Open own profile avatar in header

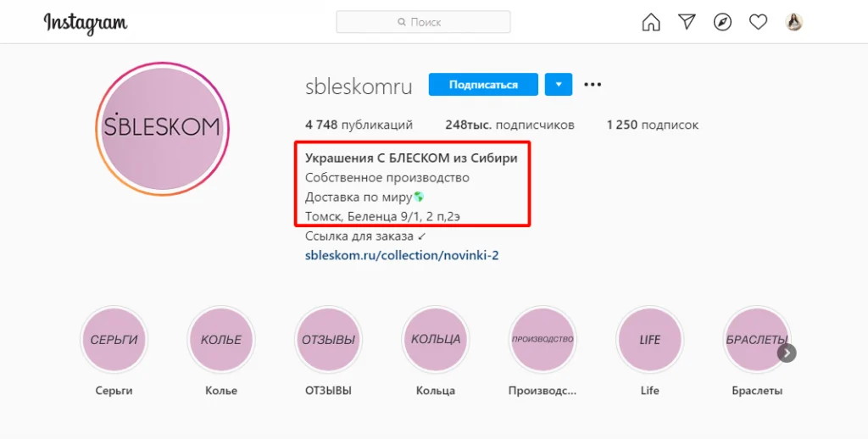[793, 22]
